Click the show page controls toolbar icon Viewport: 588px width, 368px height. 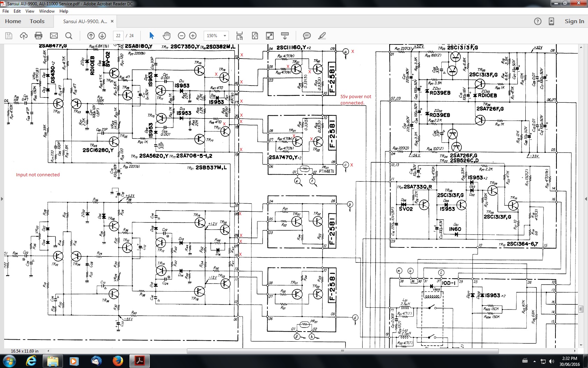pyautogui.click(x=285, y=36)
